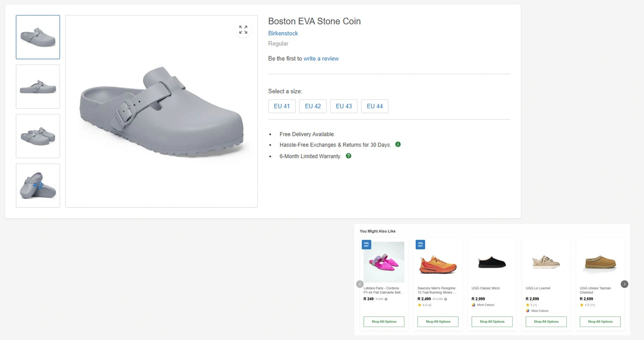Click the More Colours swatch on UGG Classic Micro
The height and width of the screenshot is (340, 644).
[x=474, y=305]
